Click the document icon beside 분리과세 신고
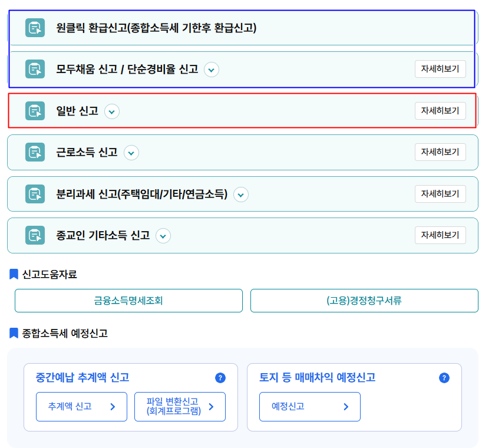Viewport: 482px width, 448px height. pos(35,193)
